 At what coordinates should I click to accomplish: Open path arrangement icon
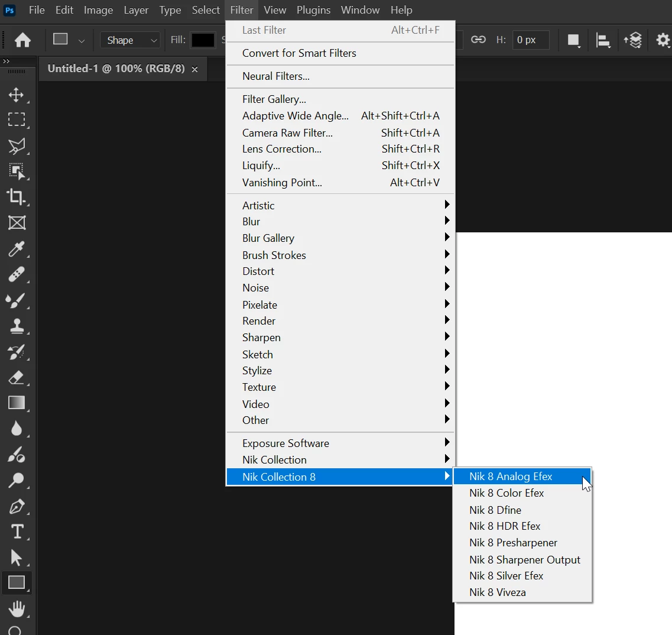click(x=632, y=40)
